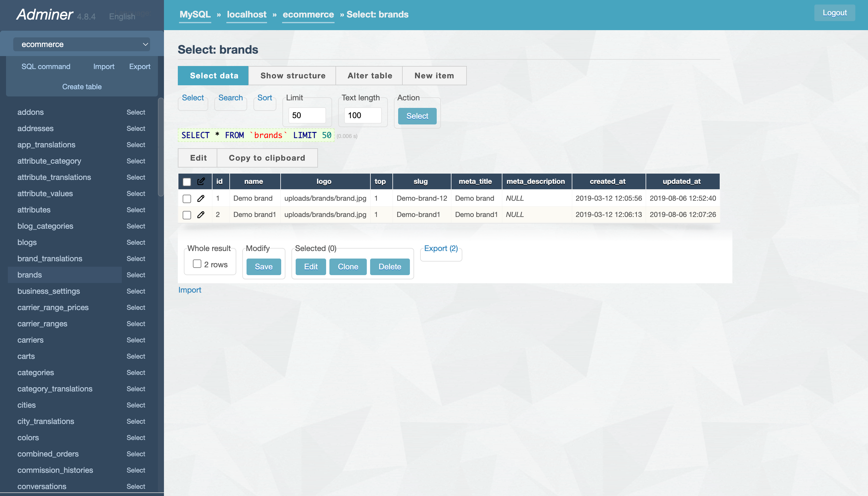Screen dimensions: 868x496
Task: Open the ecommerce database dropdown
Action: (x=82, y=44)
